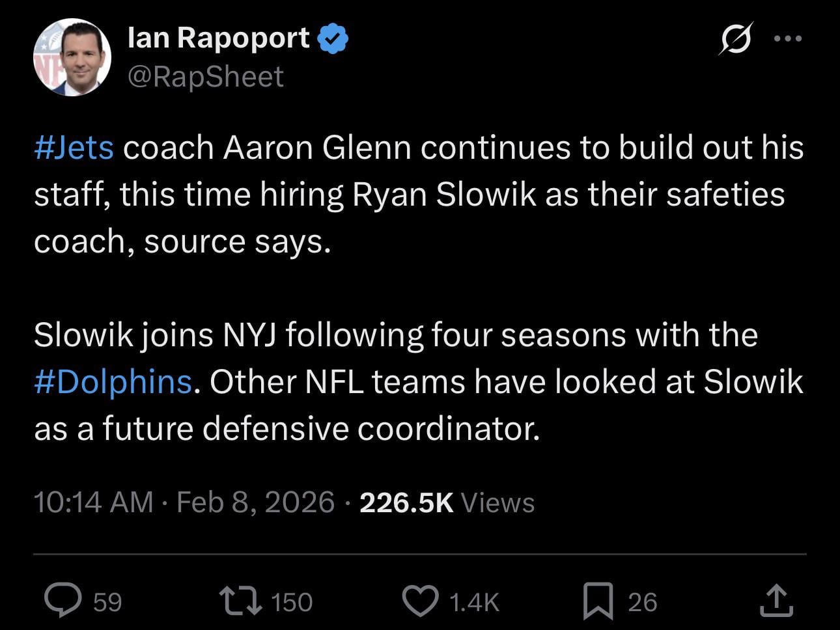Share the tweet with the upload arrow icon
The image size is (840, 630).
pyautogui.click(x=775, y=600)
